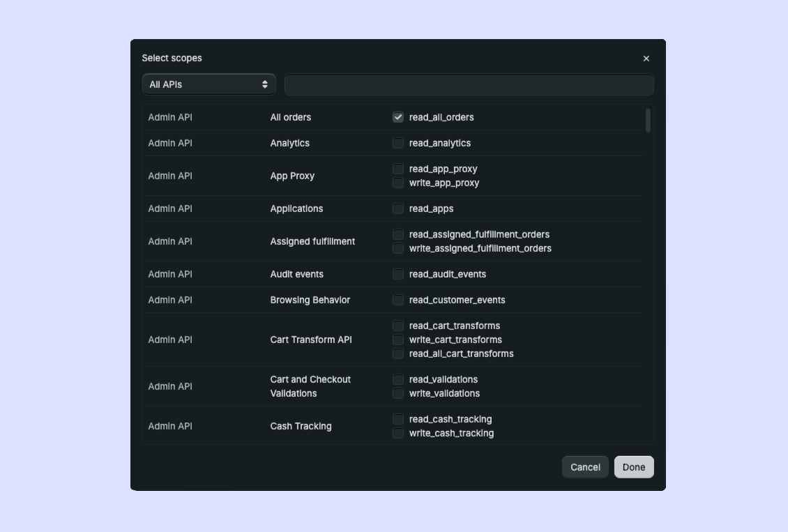Click the scopes list scrollbar thumb
Viewport: 788px width, 532px height.
[x=648, y=121]
